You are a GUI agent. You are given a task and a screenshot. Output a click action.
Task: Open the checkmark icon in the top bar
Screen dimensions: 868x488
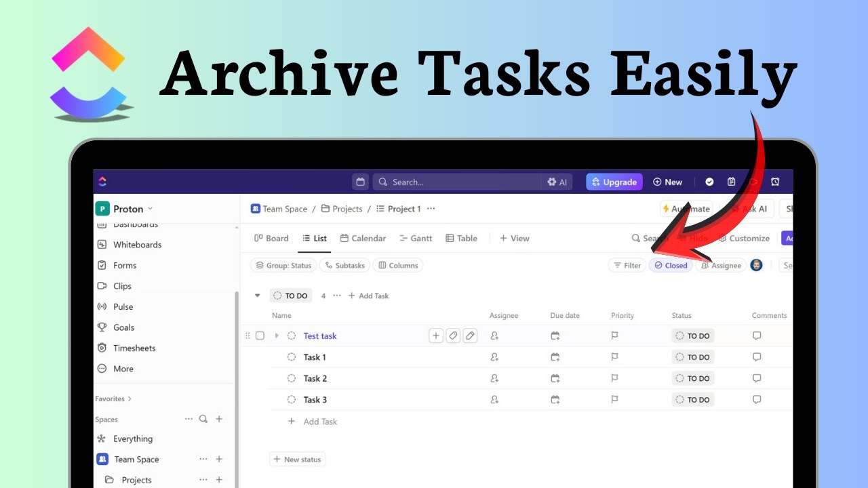tap(709, 182)
